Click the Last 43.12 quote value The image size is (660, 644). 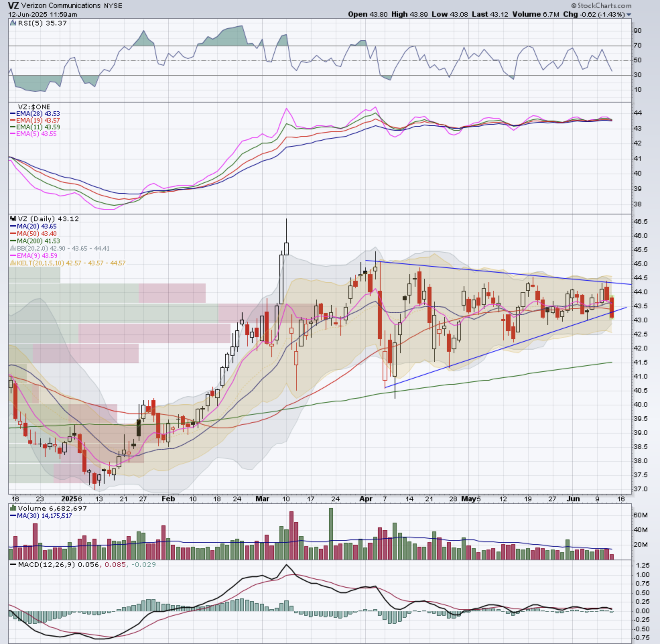[x=490, y=14]
